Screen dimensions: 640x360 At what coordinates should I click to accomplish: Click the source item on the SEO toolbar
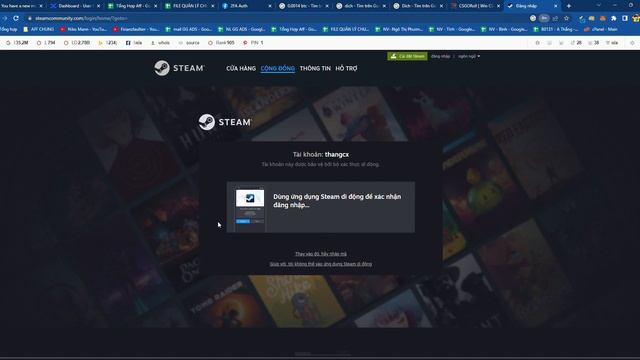point(189,42)
